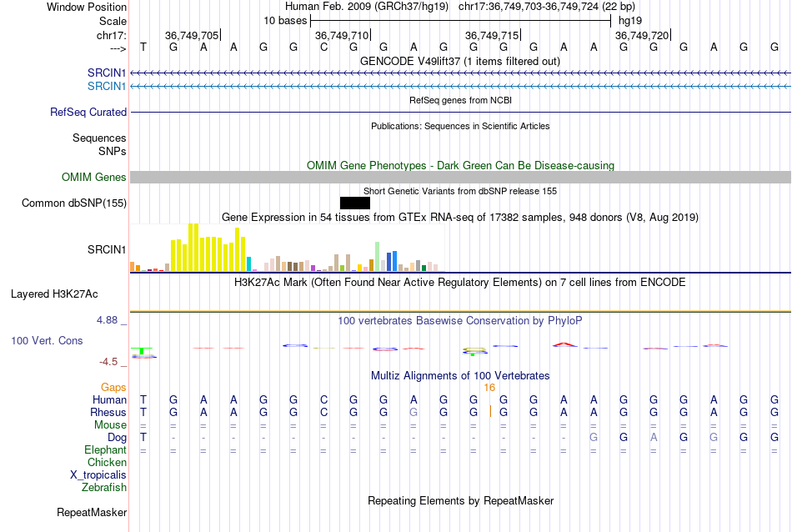Image resolution: width=792 pixels, height=532 pixels.
Task: Open the GENCODE V49lift37 track title
Action: point(460,62)
